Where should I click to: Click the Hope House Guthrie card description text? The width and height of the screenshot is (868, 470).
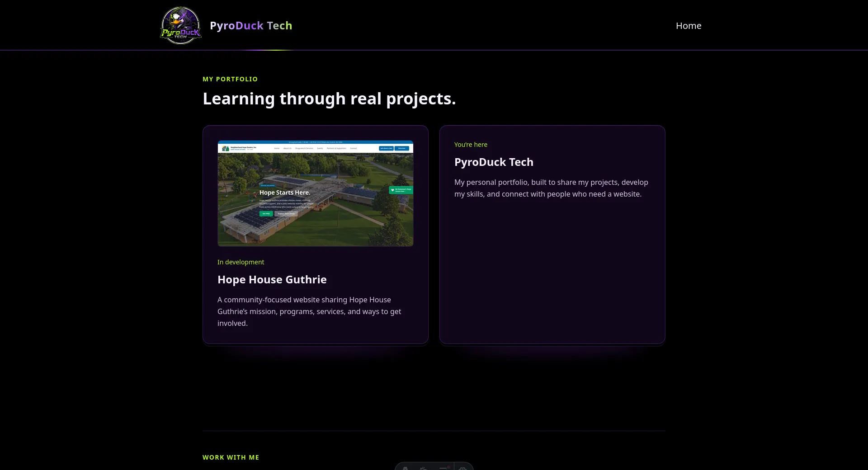(309, 311)
